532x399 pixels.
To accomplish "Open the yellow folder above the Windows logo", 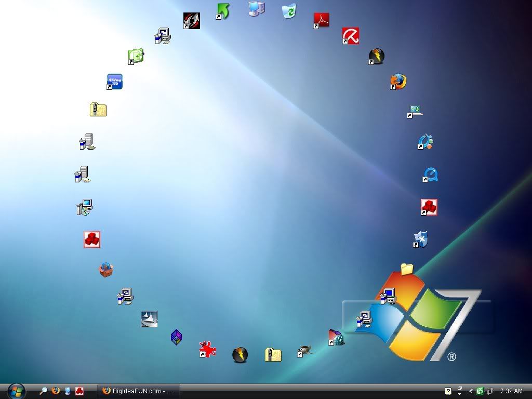I will [x=407, y=269].
